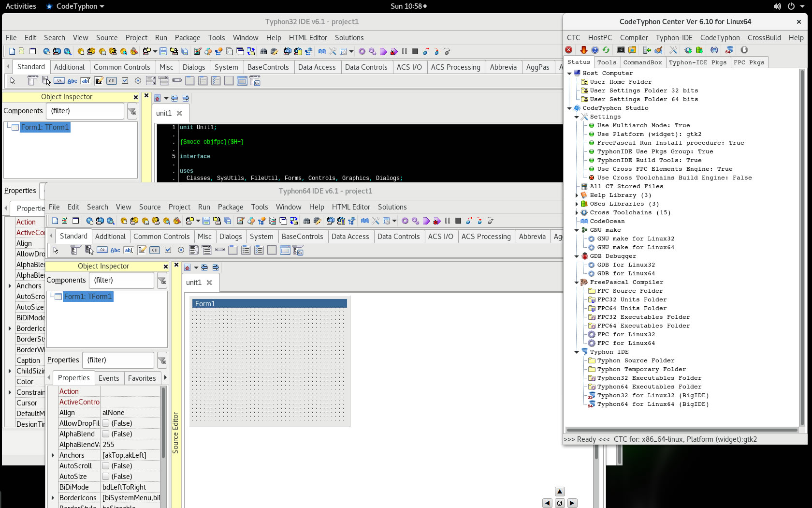This screenshot has height=508, width=812.
Task: Click the broom cleanup icon in CodeTyphon Center
Action: click(658, 50)
